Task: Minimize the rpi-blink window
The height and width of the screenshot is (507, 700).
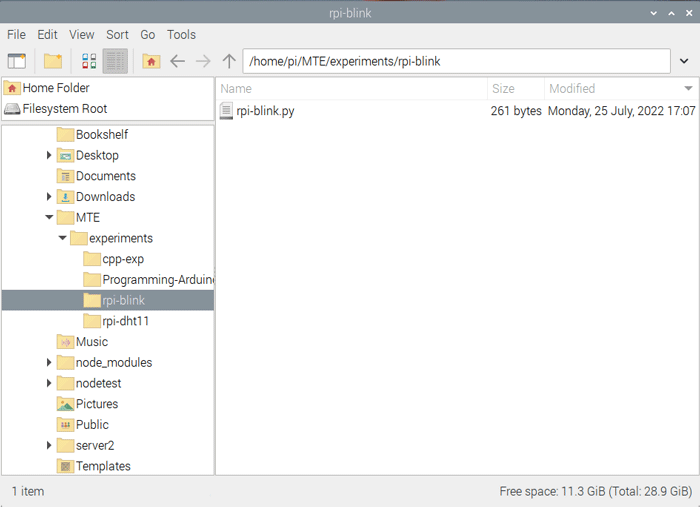Action: pos(654,13)
